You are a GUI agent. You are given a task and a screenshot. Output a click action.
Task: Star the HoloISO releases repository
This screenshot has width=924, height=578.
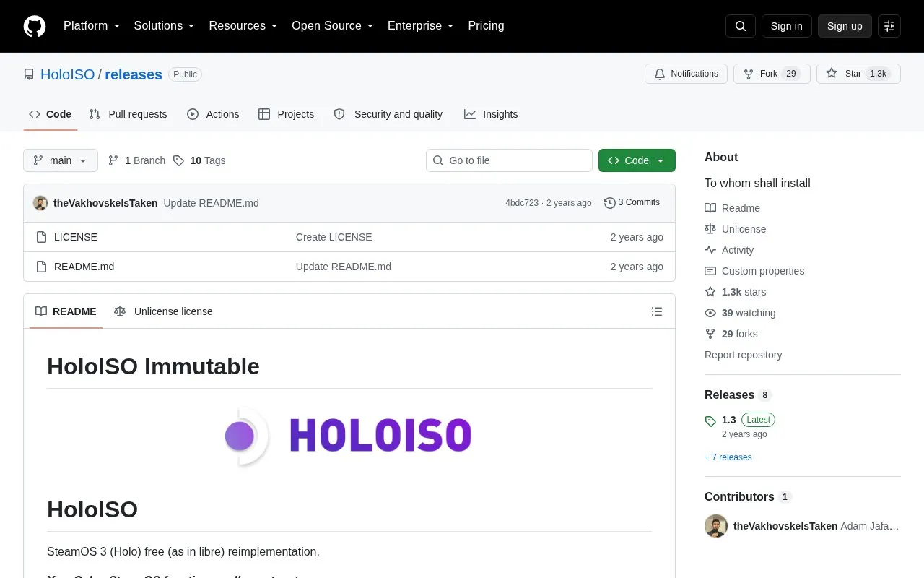(x=858, y=74)
